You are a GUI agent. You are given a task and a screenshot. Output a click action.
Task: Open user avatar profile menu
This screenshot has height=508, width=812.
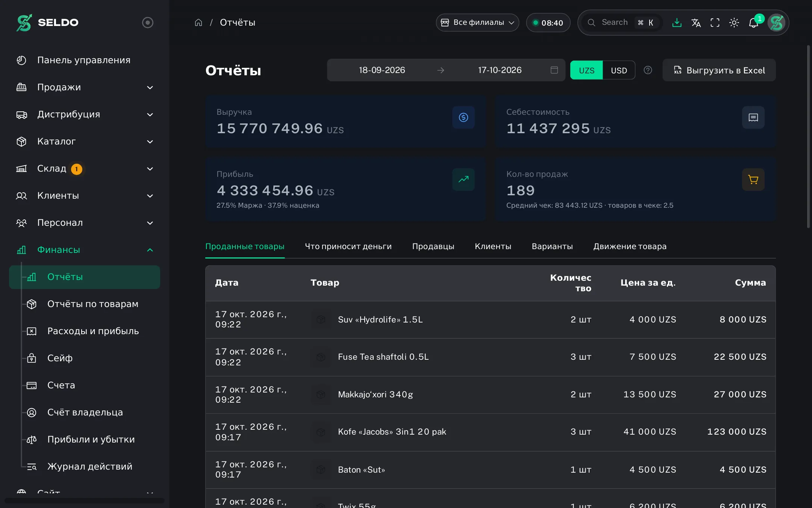click(776, 23)
